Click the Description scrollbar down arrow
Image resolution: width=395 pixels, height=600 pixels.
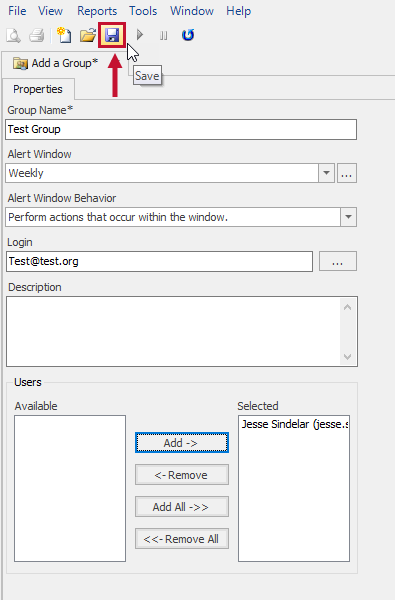pos(348,357)
